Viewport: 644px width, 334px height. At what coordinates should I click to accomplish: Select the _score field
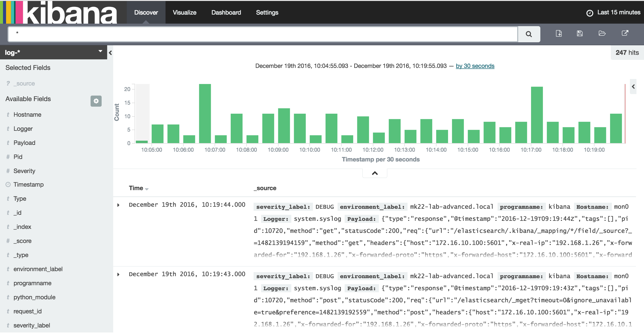click(22, 241)
